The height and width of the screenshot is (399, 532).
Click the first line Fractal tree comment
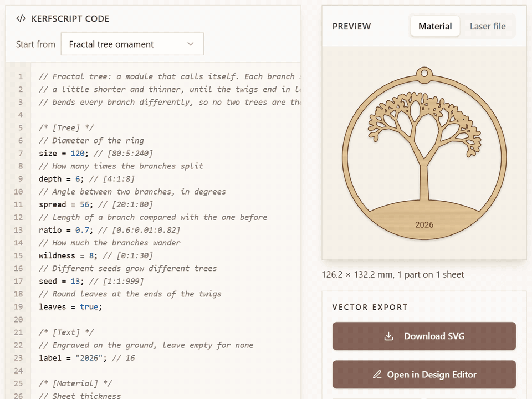click(x=170, y=76)
